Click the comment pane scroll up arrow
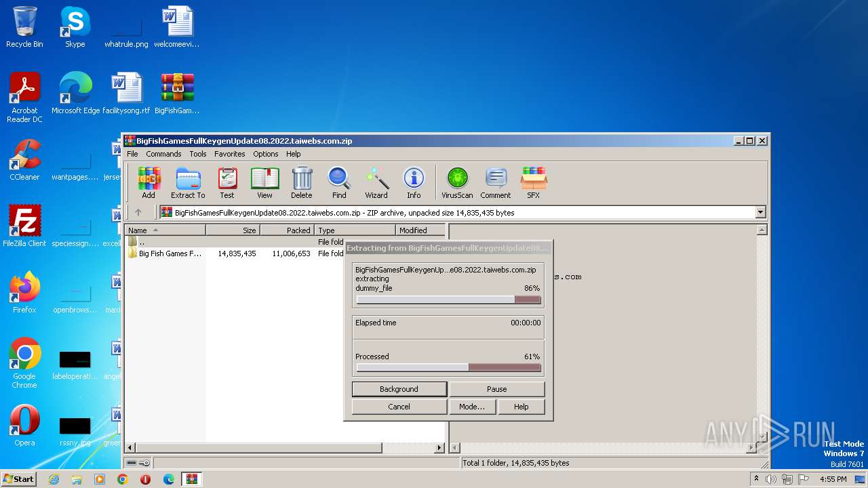This screenshot has width=868, height=488. (762, 230)
